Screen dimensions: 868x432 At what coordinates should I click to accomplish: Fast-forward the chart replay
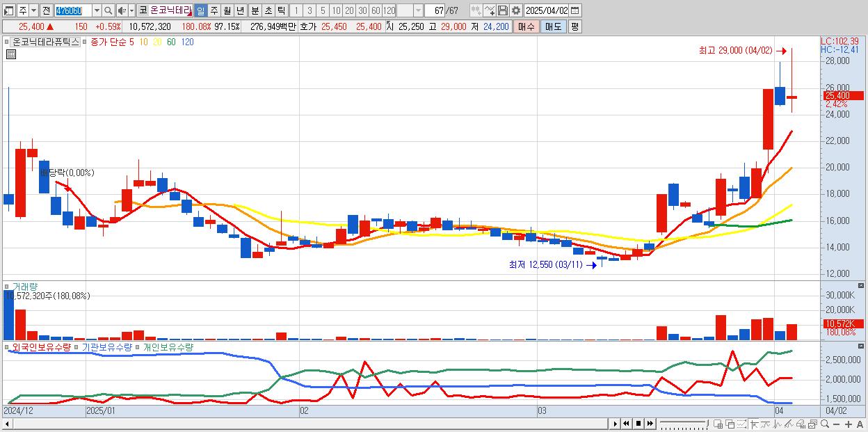tap(650, 424)
